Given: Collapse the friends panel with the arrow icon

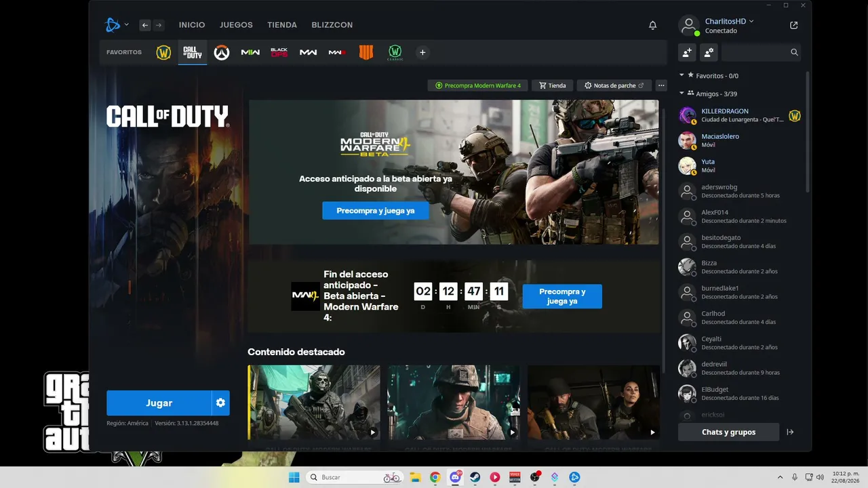Looking at the screenshot, I should pos(790,432).
